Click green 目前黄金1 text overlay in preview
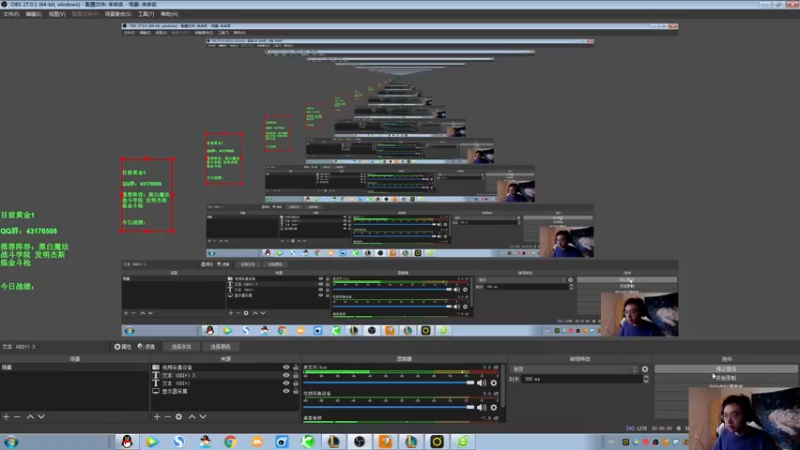800x450 pixels. pos(17,215)
